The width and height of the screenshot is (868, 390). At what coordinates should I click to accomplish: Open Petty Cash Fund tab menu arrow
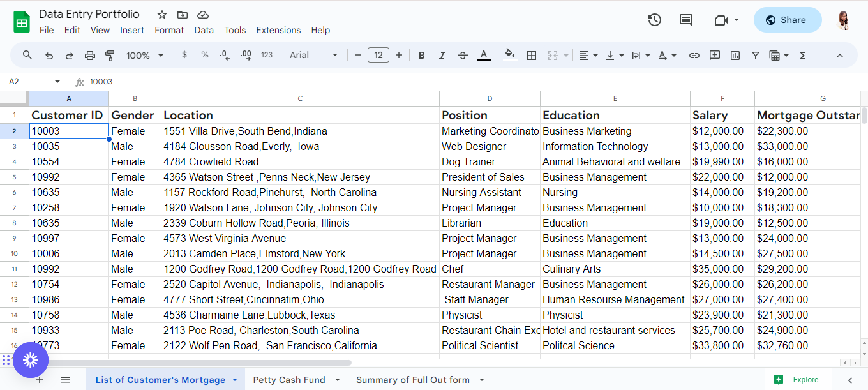(337, 380)
